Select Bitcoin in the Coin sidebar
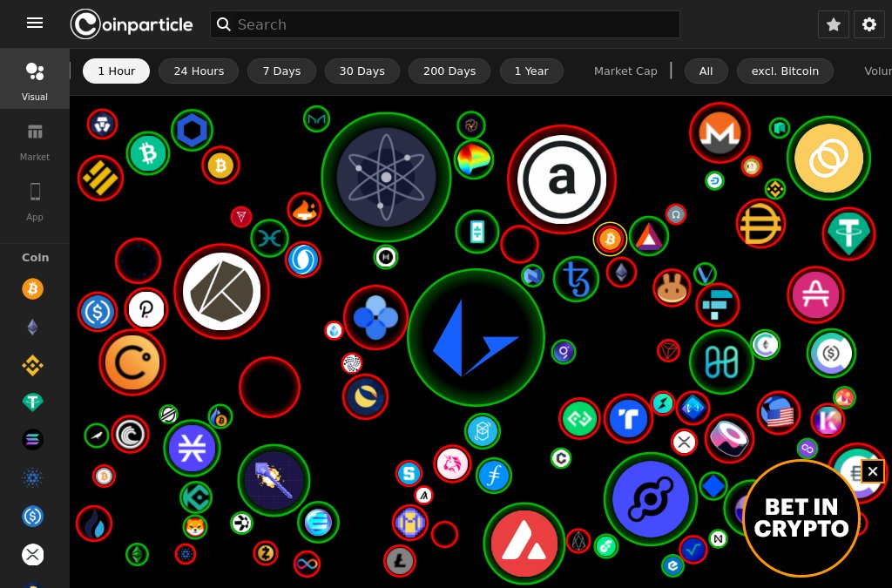The image size is (892, 588). tap(33, 289)
